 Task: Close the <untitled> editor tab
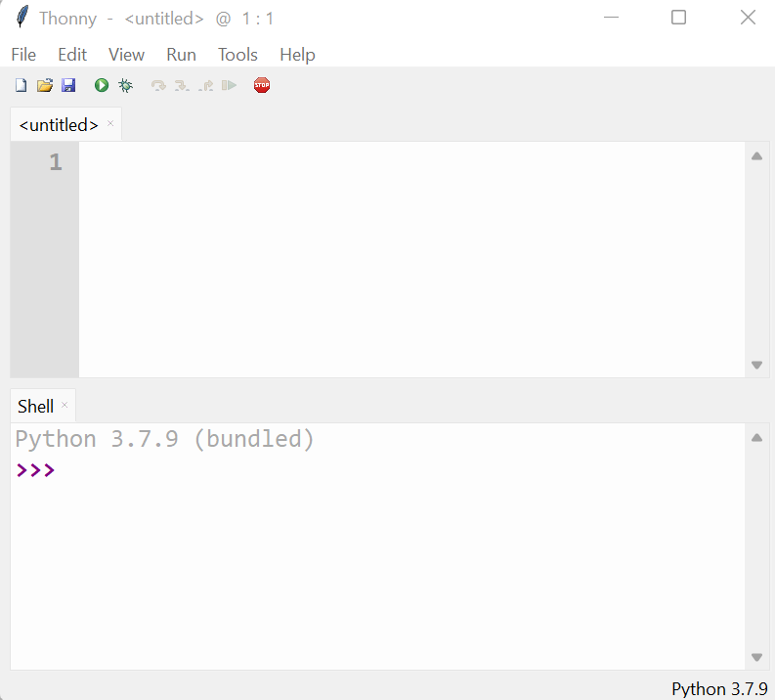110,123
